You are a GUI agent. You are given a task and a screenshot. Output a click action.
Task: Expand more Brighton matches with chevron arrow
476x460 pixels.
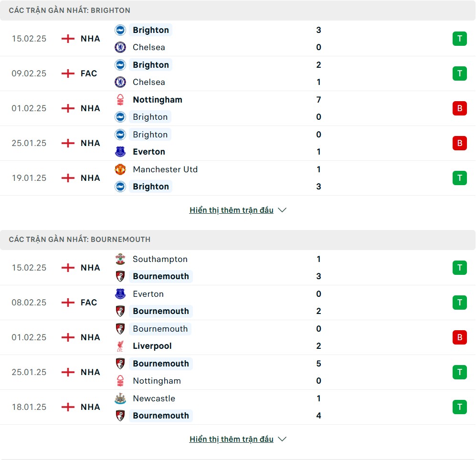(x=282, y=210)
